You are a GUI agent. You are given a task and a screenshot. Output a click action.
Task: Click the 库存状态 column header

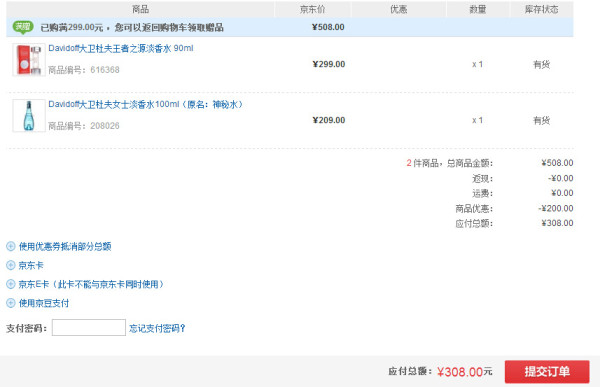[541, 9]
